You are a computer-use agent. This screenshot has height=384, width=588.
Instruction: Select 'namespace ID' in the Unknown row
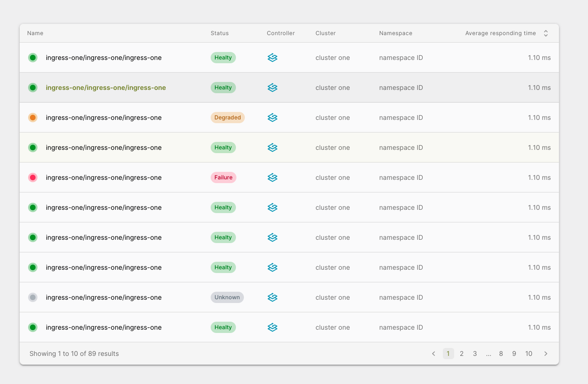(401, 297)
